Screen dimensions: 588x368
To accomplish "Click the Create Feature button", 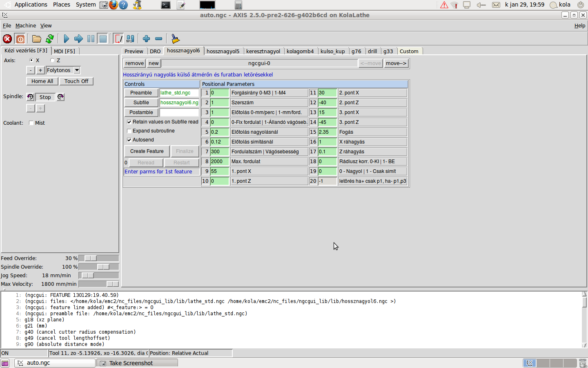I will coord(147,151).
